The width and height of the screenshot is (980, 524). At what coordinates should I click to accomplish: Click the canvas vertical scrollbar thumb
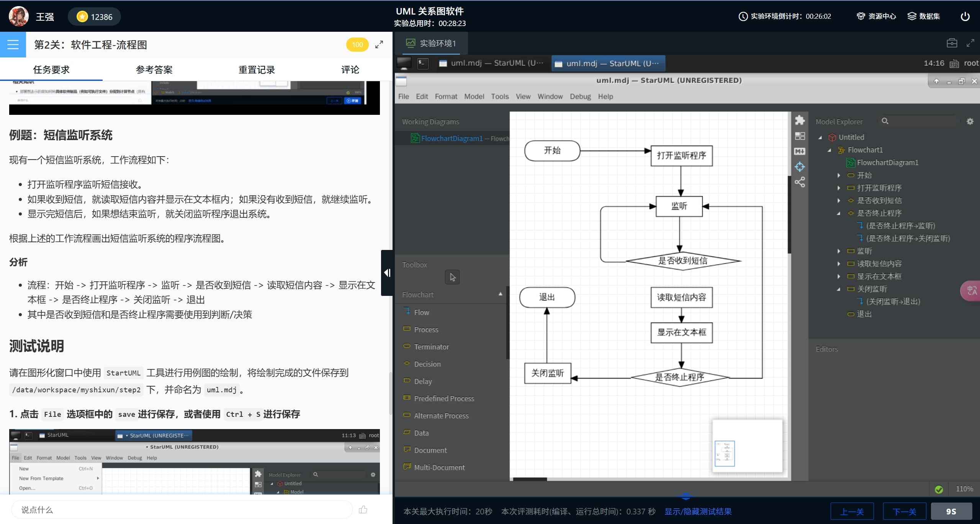(789, 214)
